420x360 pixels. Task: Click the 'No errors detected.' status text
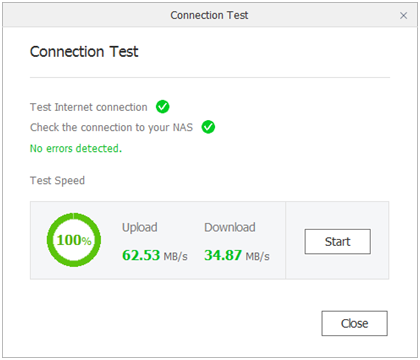pos(76,148)
